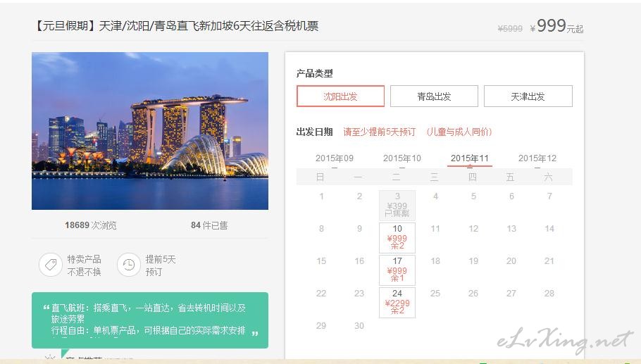Click calendar date 14
Screen dimensions: 641x364
tap(549, 229)
